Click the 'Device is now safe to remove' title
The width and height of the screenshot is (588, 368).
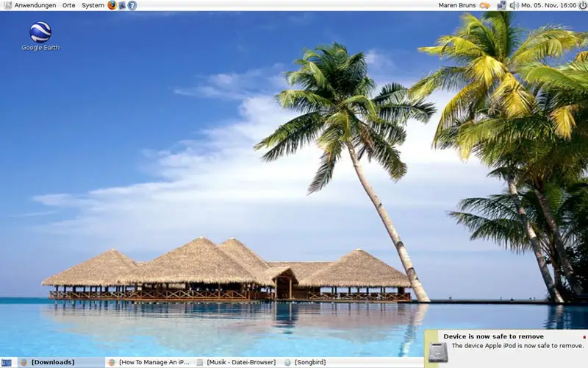(493, 336)
